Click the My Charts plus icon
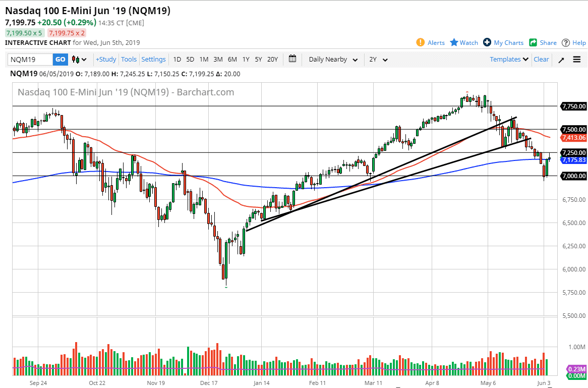This screenshot has width=588, height=388. [x=487, y=42]
